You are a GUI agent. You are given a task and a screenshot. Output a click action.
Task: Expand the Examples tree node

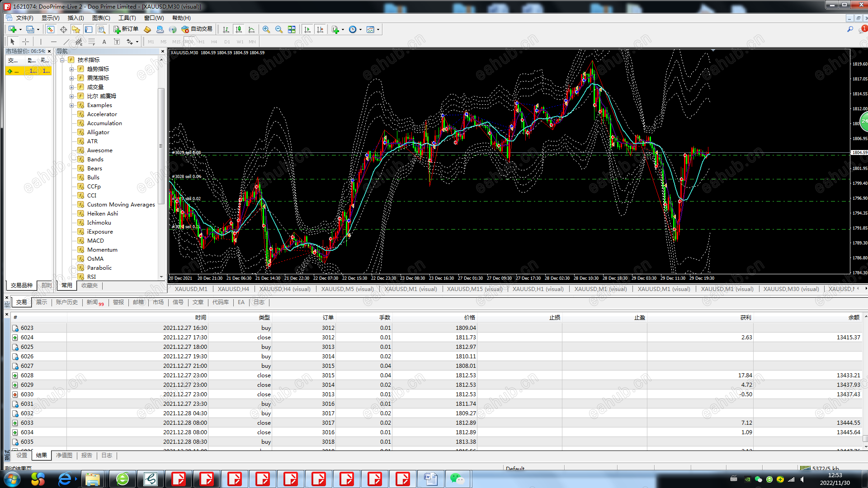click(71, 105)
